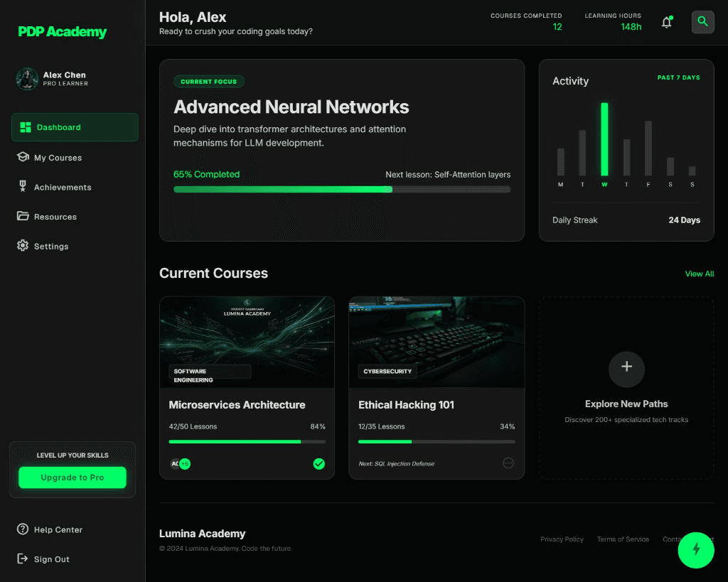Click the Current Focus badge
728x582 pixels.
click(x=209, y=81)
